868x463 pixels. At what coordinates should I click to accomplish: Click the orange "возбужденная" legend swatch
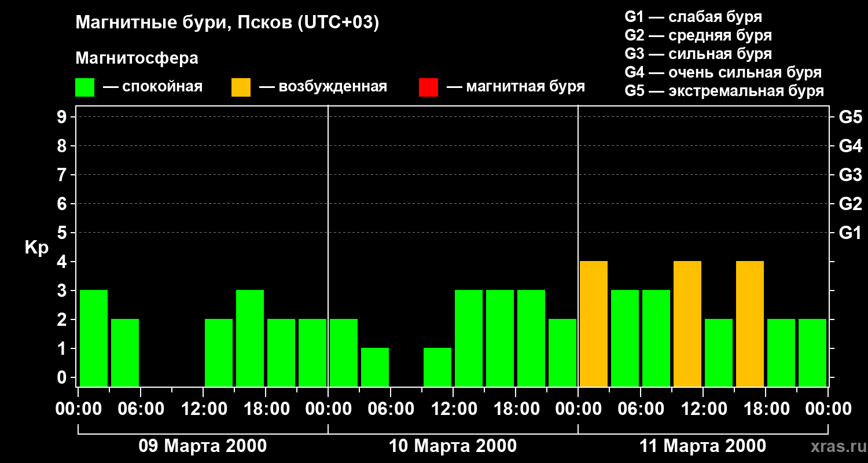pyautogui.click(x=241, y=87)
